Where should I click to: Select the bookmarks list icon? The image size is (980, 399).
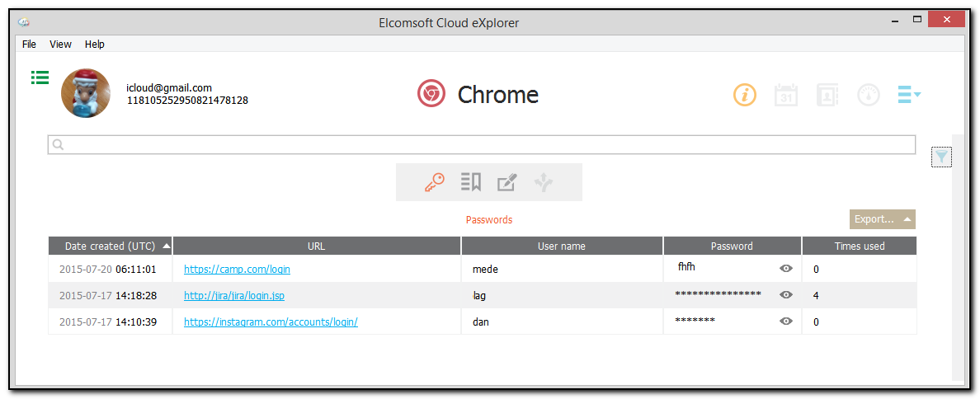pos(471,182)
